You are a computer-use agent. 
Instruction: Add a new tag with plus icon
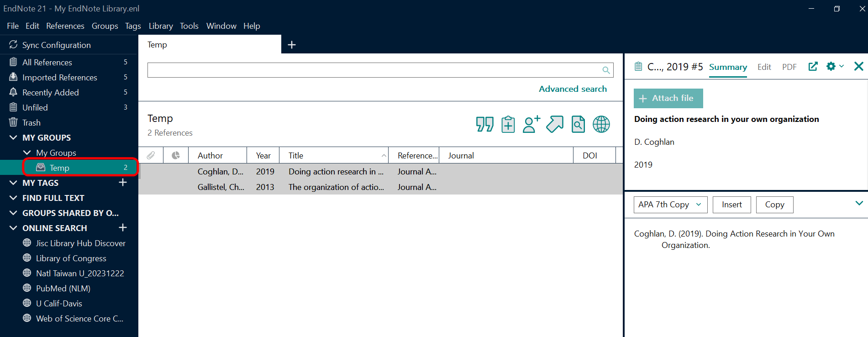pyautogui.click(x=123, y=183)
